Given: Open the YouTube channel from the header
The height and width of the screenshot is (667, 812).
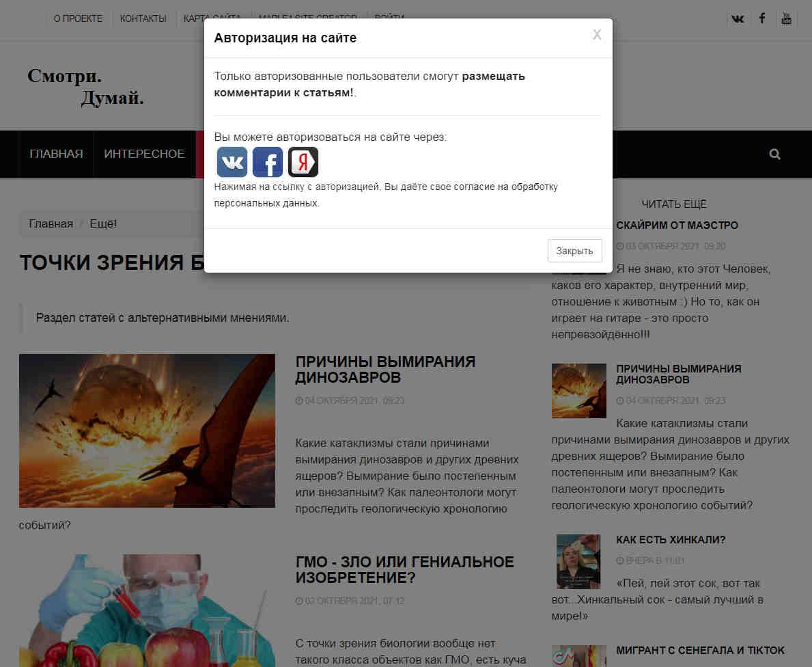Looking at the screenshot, I should (x=786, y=18).
